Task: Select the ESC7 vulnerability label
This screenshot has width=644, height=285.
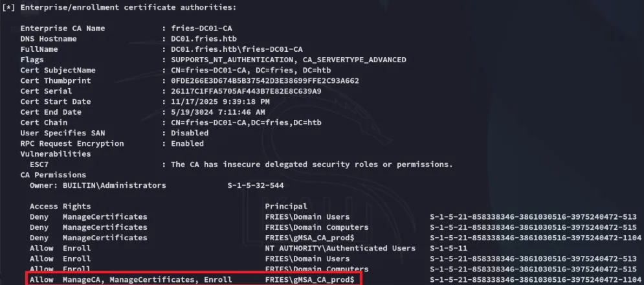Action: tap(39, 165)
